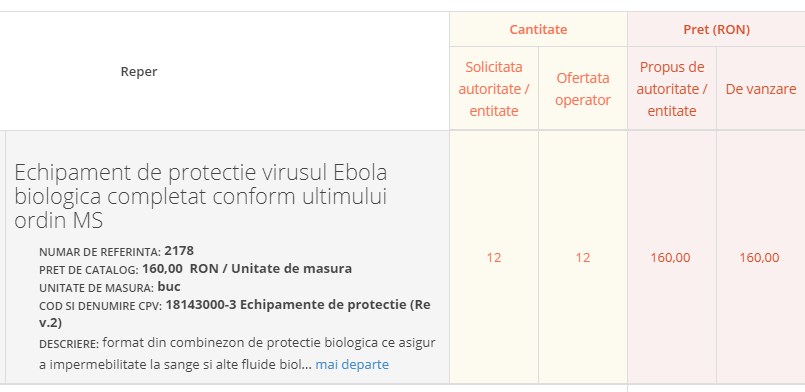Click the Reper column header

point(139,71)
